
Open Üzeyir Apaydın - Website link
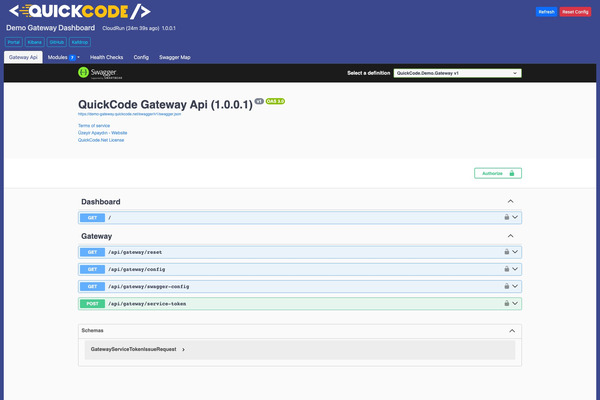[103, 133]
